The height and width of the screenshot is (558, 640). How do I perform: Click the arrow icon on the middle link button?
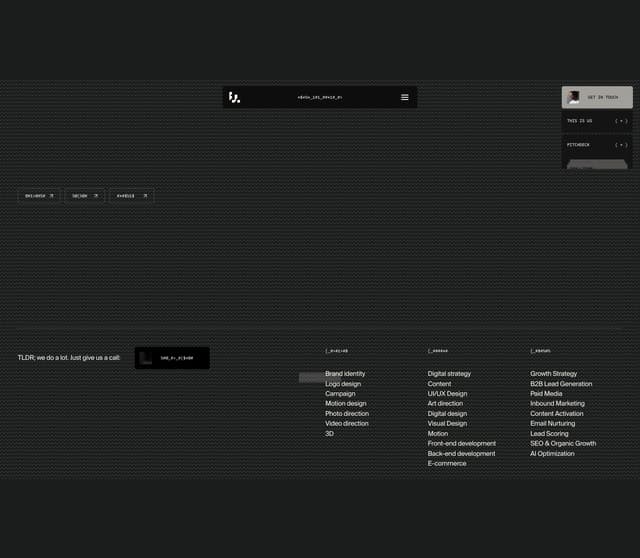(96, 196)
